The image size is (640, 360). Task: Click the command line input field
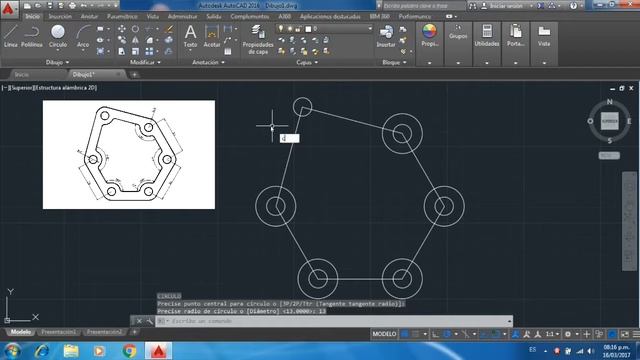[335, 321]
